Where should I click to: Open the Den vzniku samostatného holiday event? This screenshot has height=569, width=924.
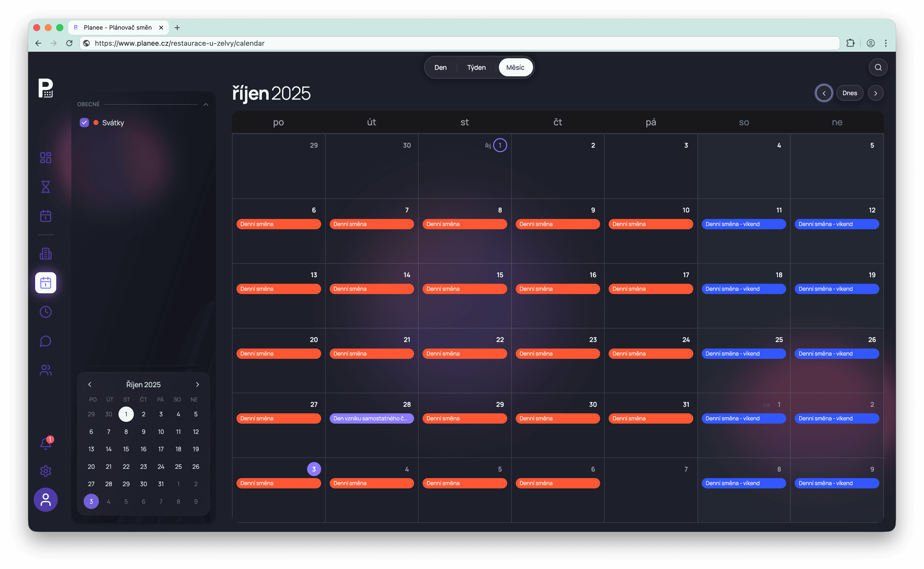pos(371,419)
